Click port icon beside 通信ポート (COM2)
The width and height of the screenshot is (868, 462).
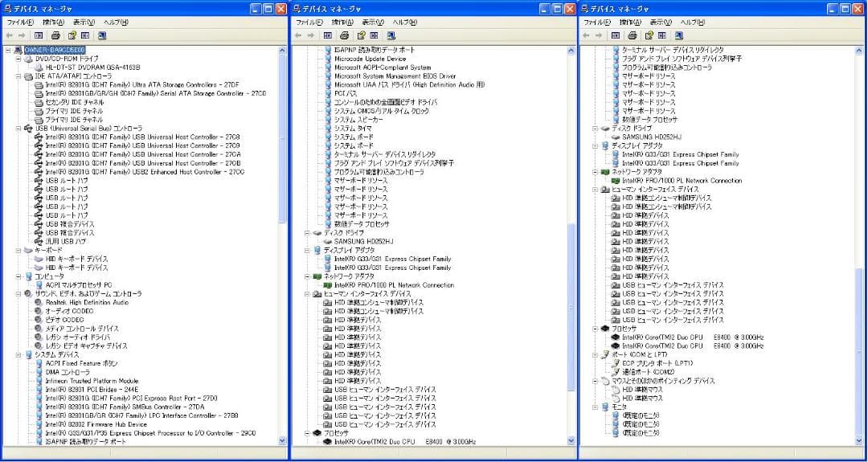pyautogui.click(x=615, y=372)
